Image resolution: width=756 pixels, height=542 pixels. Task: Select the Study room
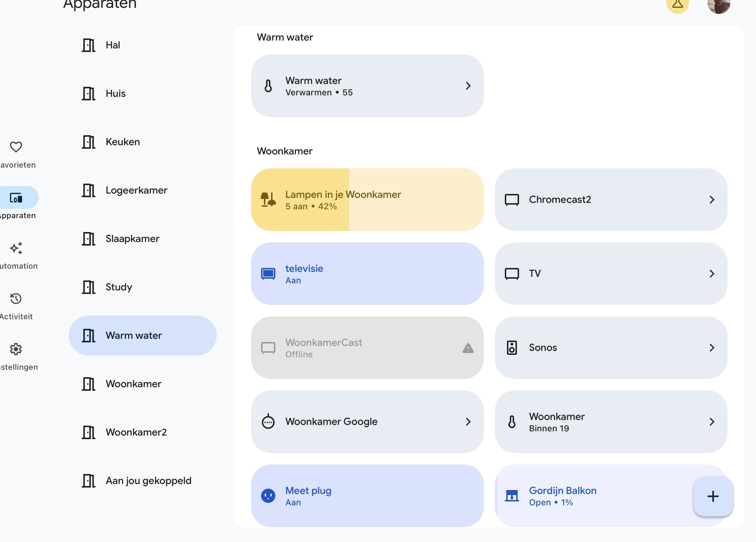coord(143,287)
